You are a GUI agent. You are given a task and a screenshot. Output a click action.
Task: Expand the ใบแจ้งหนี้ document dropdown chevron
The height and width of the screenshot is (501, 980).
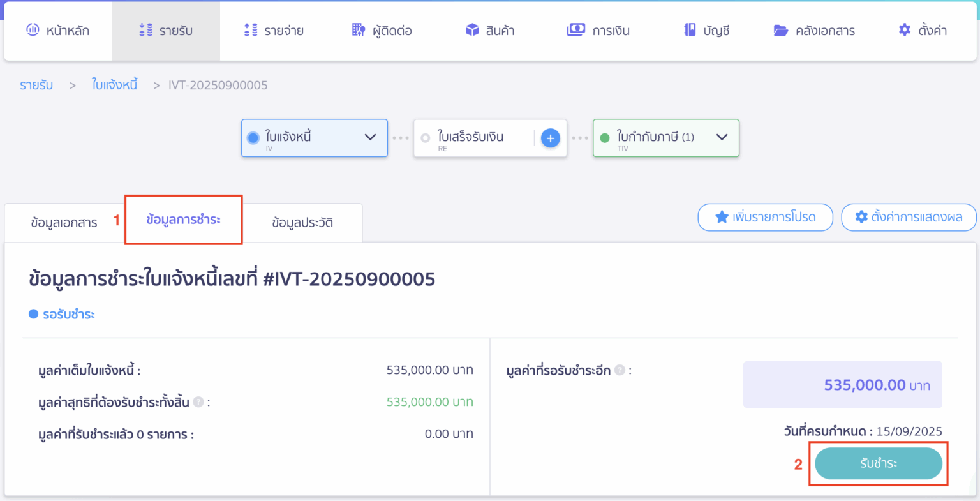[370, 137]
